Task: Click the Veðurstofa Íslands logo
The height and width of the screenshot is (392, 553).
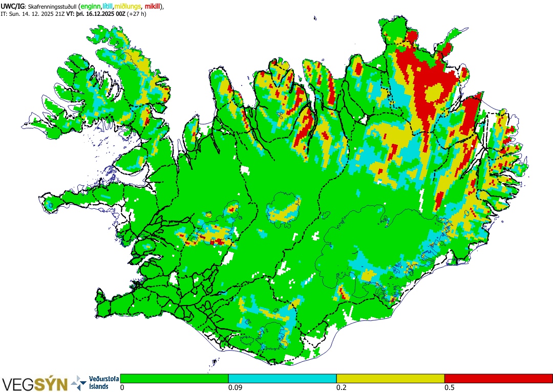Action: pos(95,383)
